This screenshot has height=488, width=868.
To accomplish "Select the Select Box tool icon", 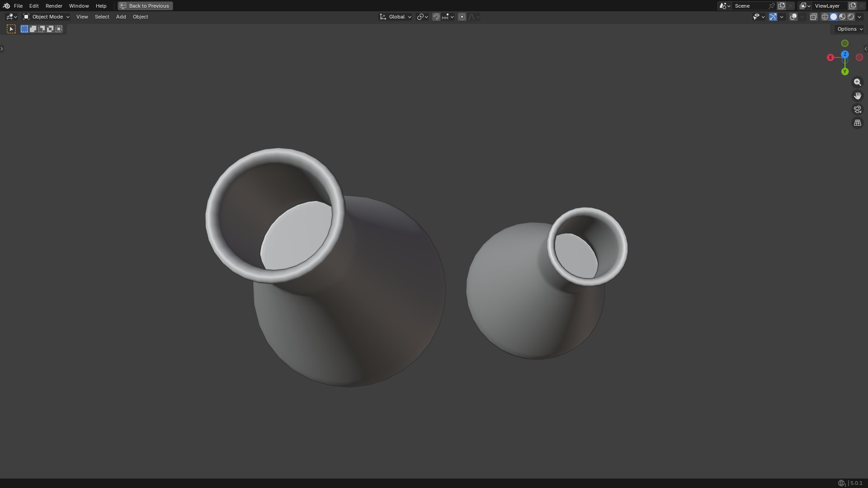I will click(11, 29).
